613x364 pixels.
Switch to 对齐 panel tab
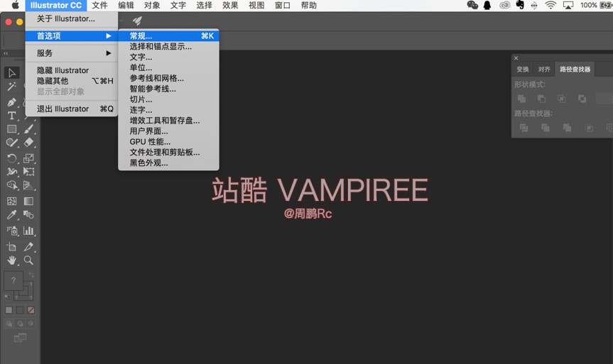click(544, 69)
